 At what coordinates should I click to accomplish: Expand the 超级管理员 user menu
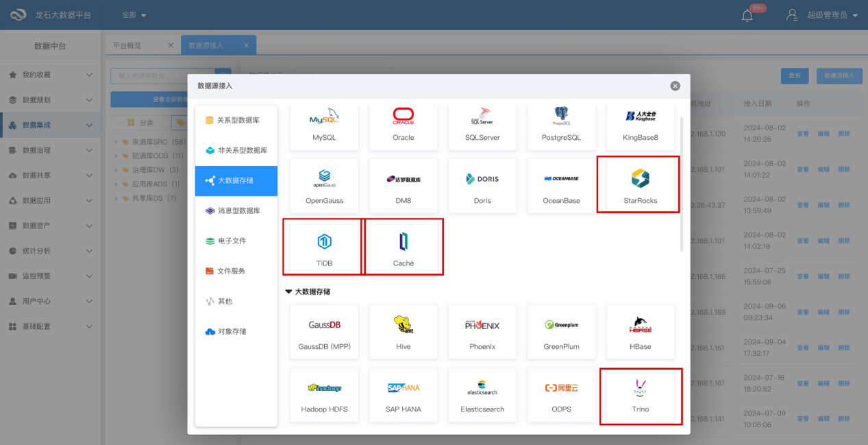coord(832,15)
